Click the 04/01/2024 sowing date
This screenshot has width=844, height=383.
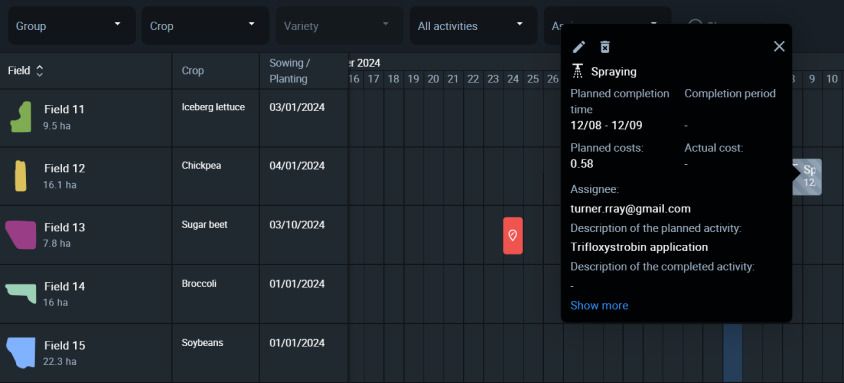click(x=297, y=166)
